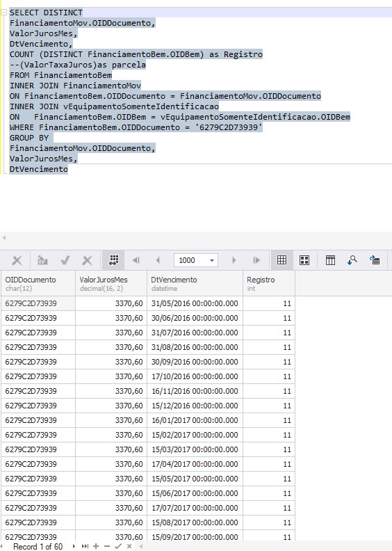Delete the record with minus icon
392x551 pixels.
click(107, 546)
